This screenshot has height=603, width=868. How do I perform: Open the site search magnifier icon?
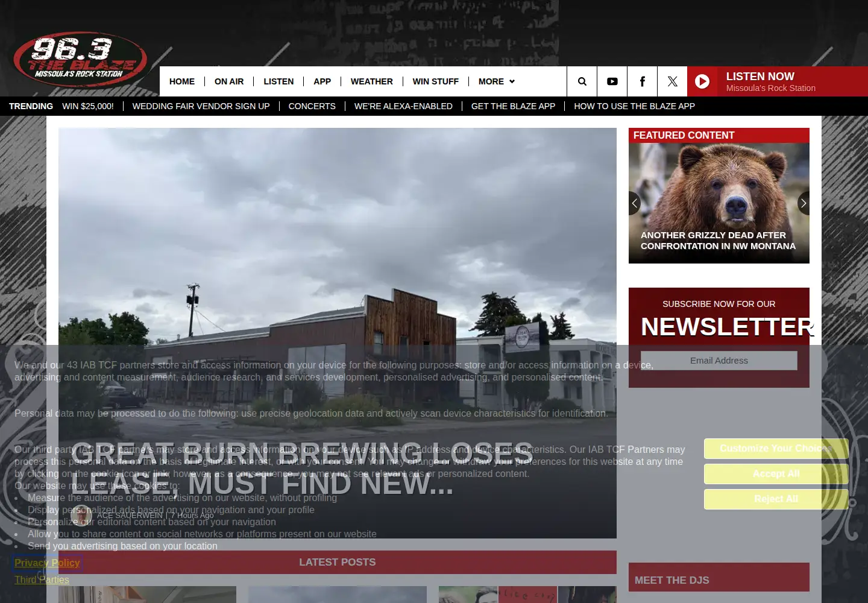point(582,81)
